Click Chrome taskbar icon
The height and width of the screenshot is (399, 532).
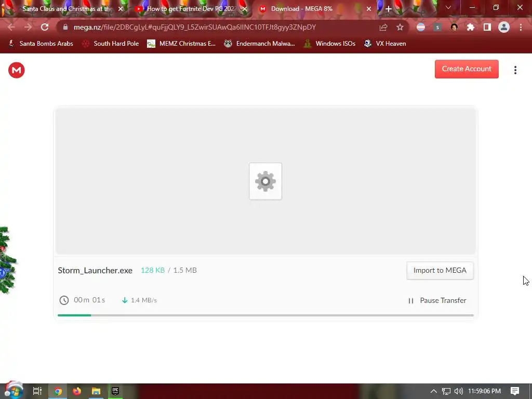[x=58, y=391]
